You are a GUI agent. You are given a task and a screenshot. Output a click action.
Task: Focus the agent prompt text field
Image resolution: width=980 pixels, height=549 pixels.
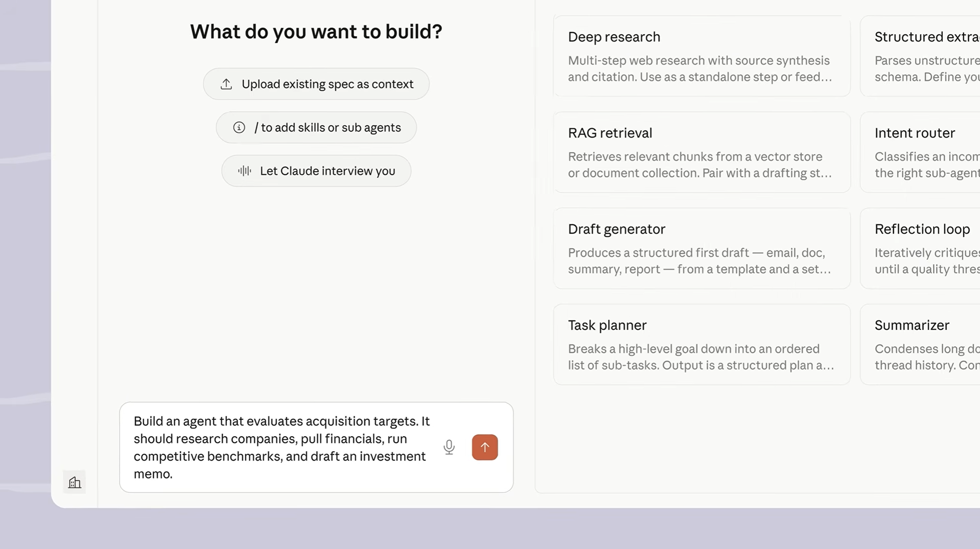coord(281,447)
